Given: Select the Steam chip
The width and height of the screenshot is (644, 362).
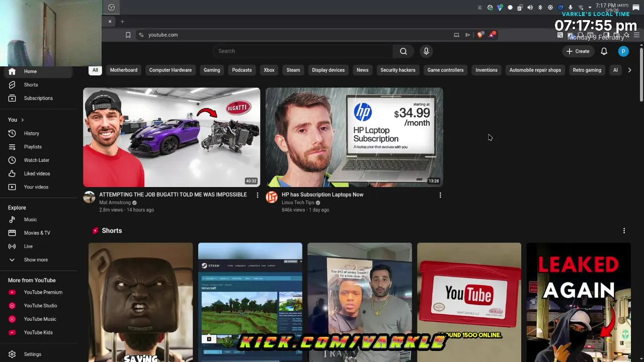Looking at the screenshot, I should 293,70.
